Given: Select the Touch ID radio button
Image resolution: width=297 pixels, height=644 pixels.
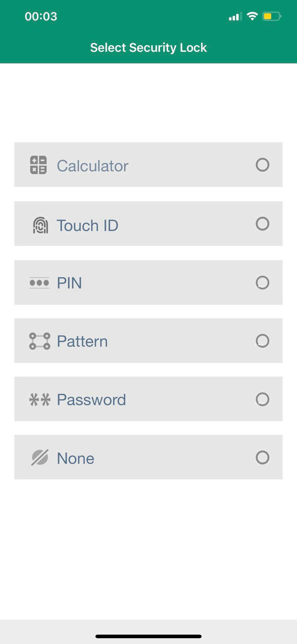Looking at the screenshot, I should coord(262,224).
